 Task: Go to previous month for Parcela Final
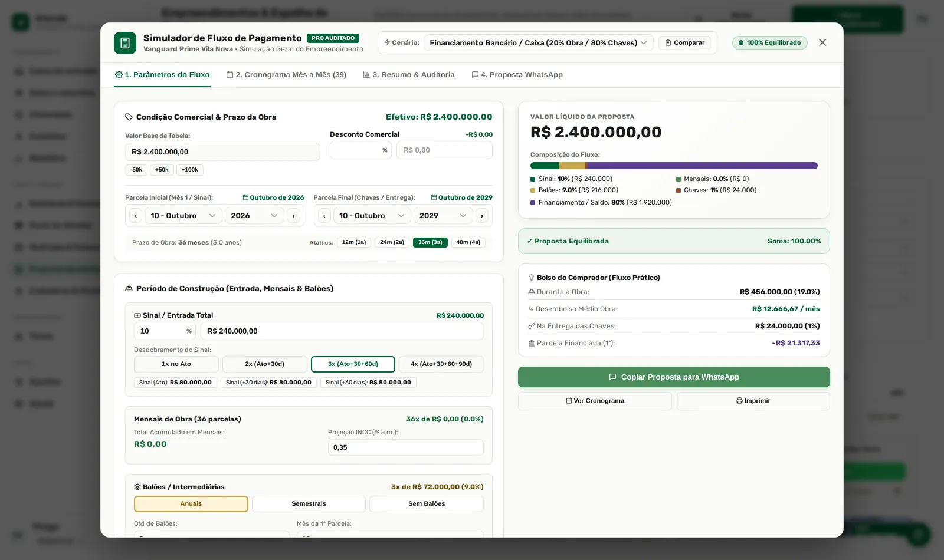point(324,216)
